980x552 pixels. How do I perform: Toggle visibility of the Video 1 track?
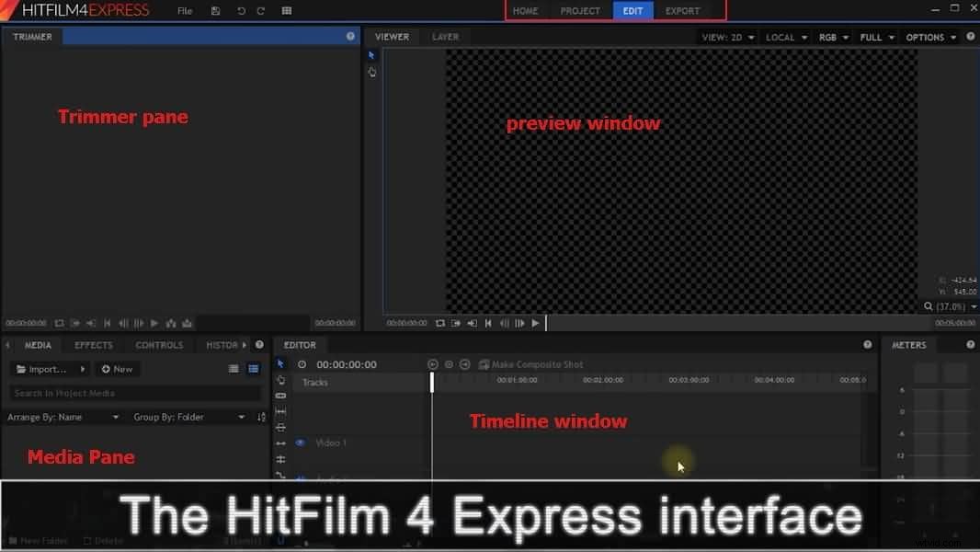coord(299,443)
